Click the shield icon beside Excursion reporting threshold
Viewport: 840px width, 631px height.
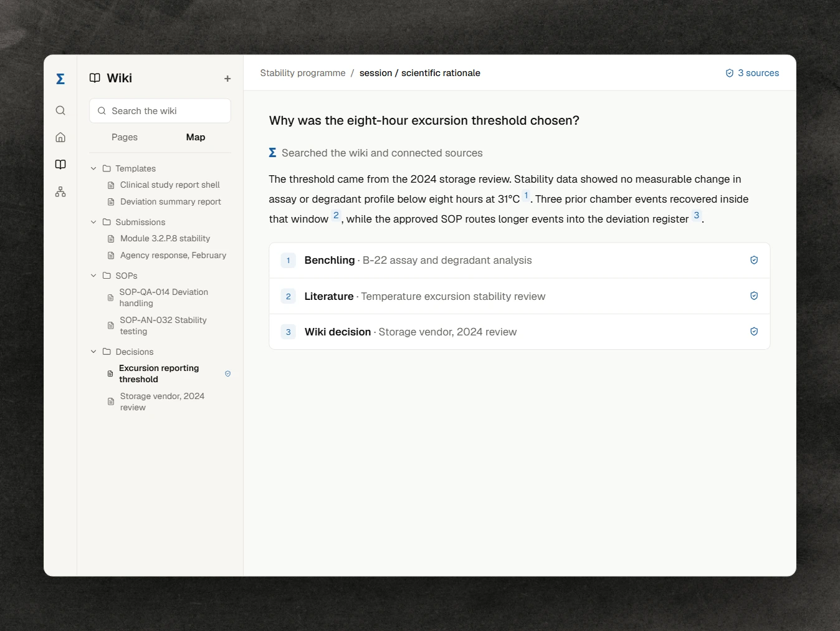pos(227,373)
